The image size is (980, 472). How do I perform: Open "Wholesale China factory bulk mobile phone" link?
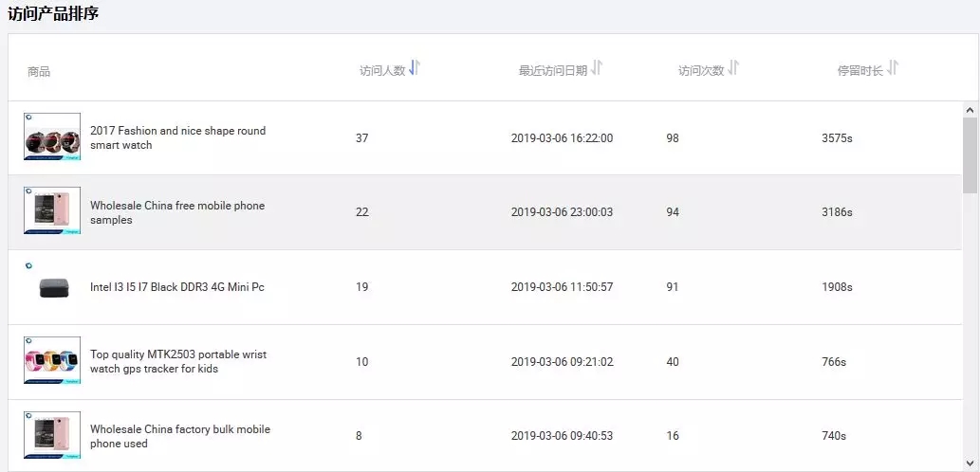point(180,436)
